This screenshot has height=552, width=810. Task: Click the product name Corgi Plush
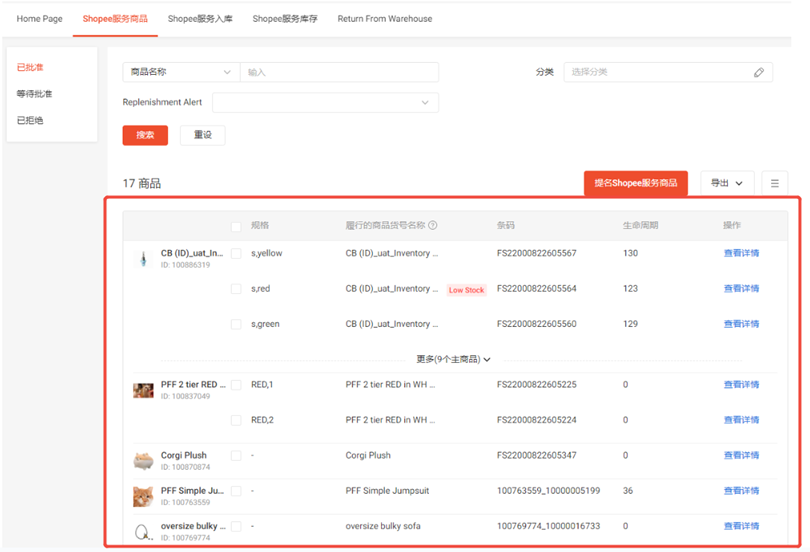[183, 455]
